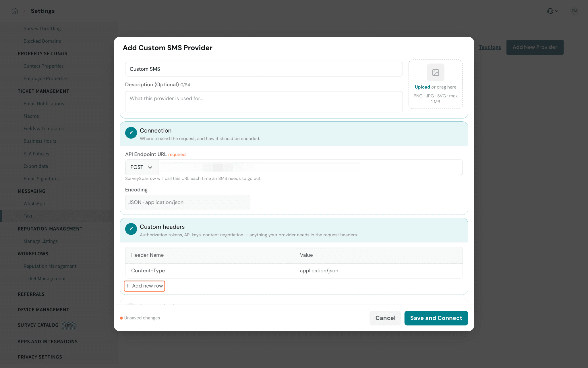The width and height of the screenshot is (588, 368).
Task: Click the image placeholder upload icon
Action: click(436, 72)
